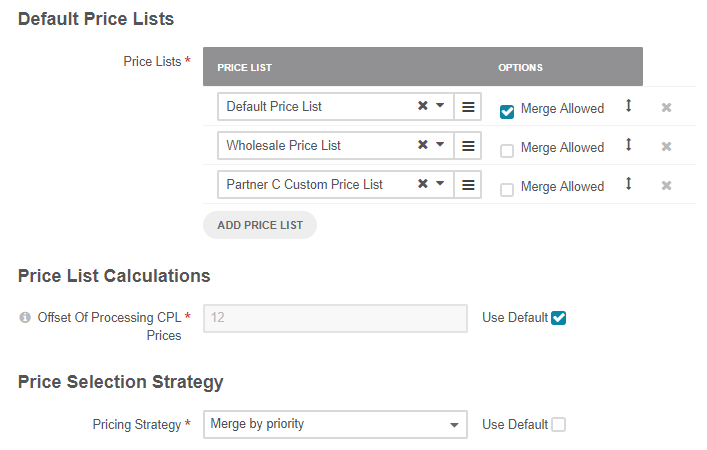Click the sort arrow handle on Default Price List row

(629, 106)
